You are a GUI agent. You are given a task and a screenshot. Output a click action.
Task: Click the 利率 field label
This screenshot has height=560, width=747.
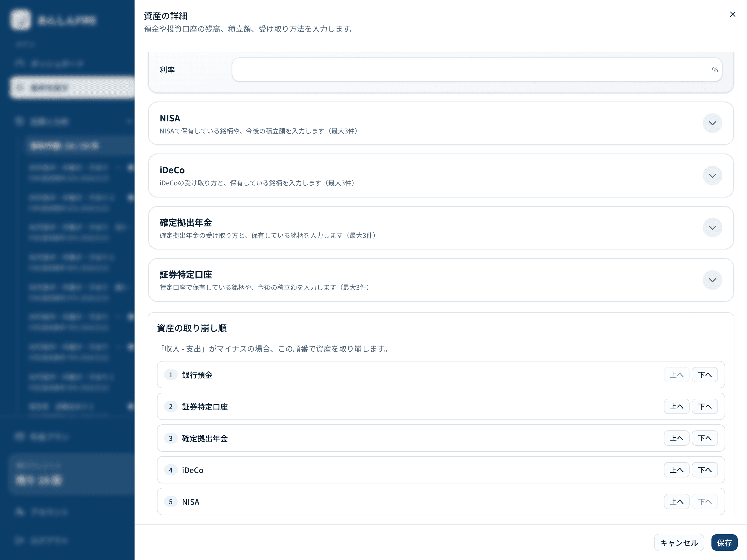coord(167,70)
